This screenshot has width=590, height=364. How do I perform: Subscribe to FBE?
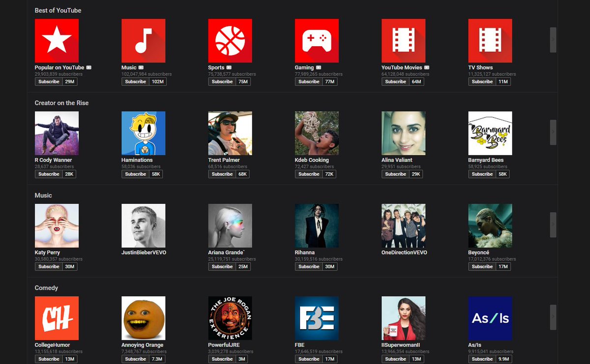click(309, 359)
